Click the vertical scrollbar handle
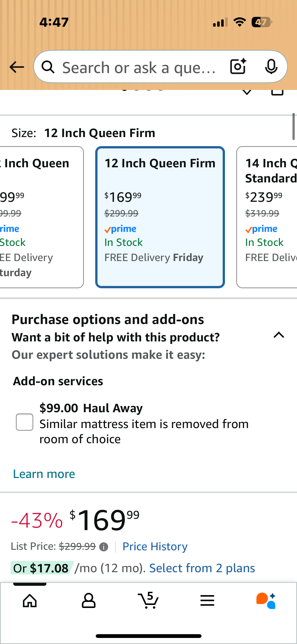The height and width of the screenshot is (644, 297). coord(293,126)
